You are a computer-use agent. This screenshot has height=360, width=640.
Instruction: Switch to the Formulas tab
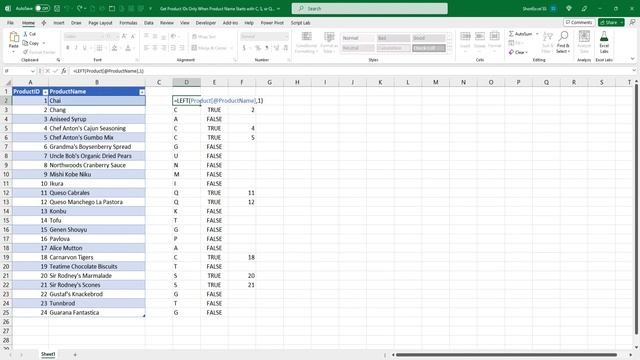[128, 23]
